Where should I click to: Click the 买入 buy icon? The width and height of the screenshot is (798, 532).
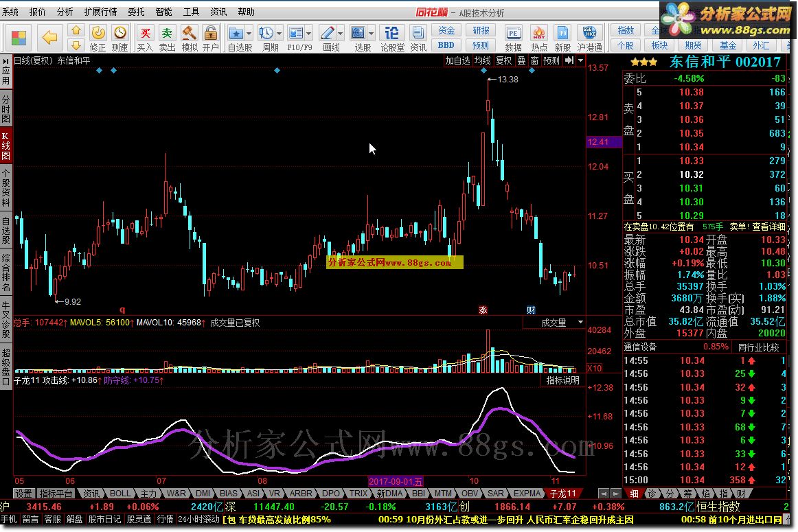coord(145,38)
